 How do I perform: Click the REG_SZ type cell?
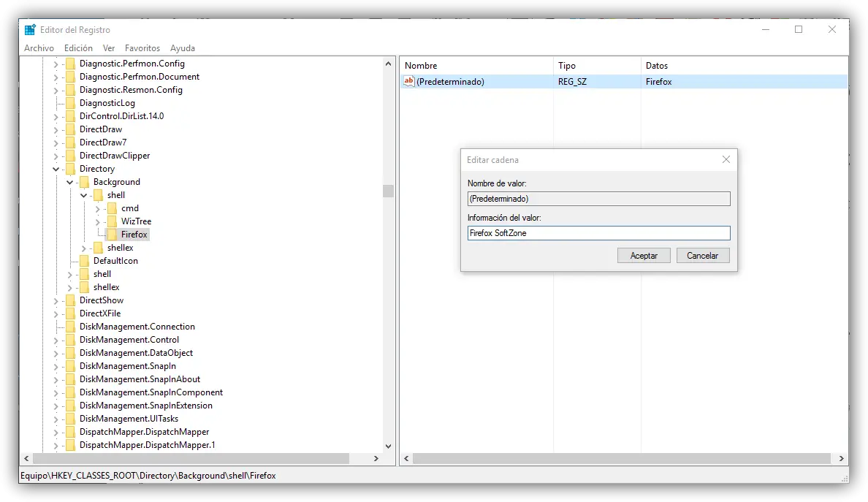(572, 81)
